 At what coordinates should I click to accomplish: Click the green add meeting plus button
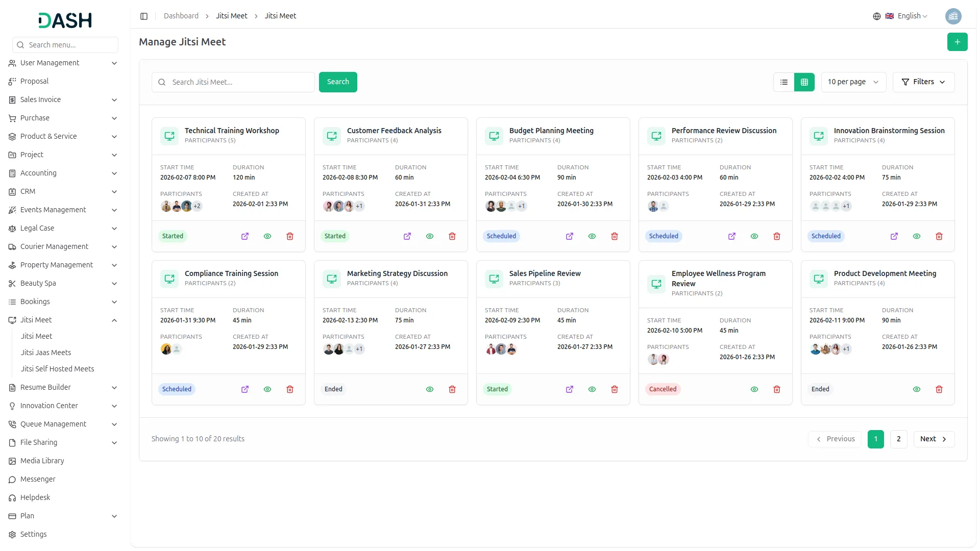click(x=957, y=42)
